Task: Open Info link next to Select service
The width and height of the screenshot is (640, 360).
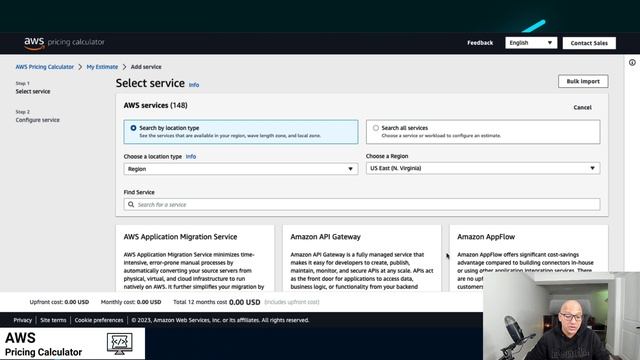Action: pyautogui.click(x=194, y=85)
